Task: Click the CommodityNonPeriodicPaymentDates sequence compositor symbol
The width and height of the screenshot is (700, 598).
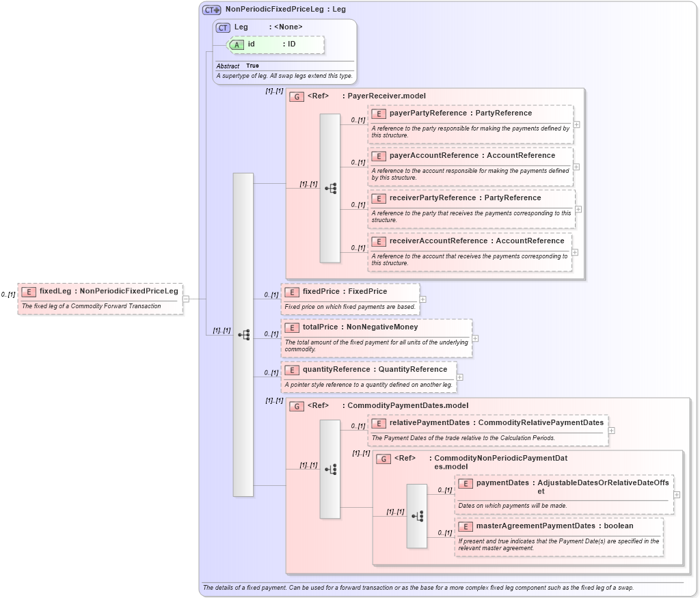Action: pyautogui.click(x=417, y=517)
